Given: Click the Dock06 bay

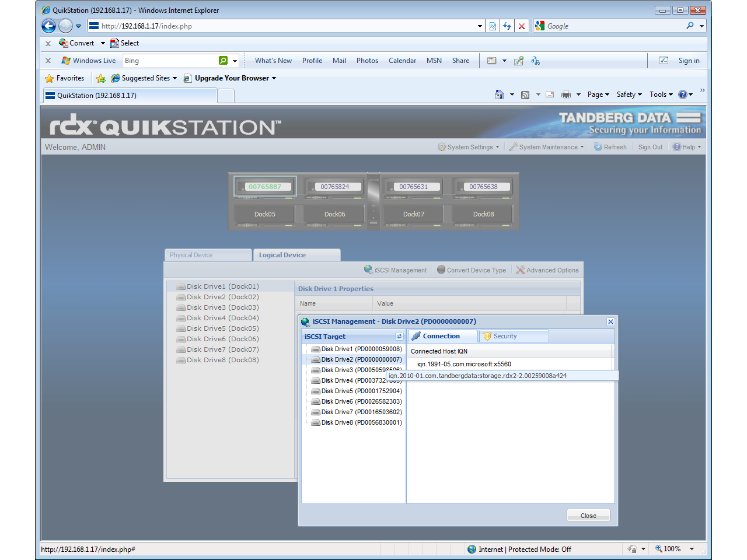Looking at the screenshot, I should pyautogui.click(x=335, y=214).
